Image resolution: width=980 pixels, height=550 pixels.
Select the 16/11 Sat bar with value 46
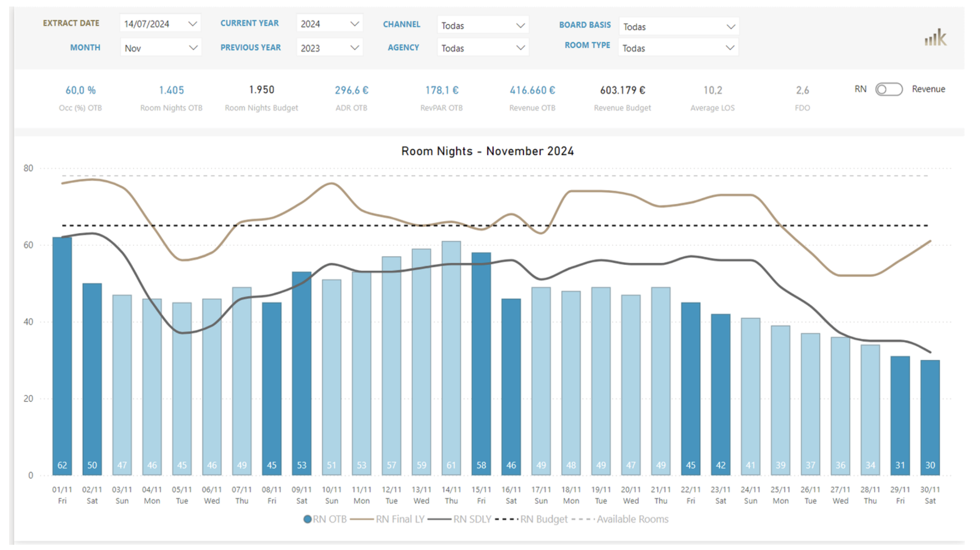click(x=511, y=387)
